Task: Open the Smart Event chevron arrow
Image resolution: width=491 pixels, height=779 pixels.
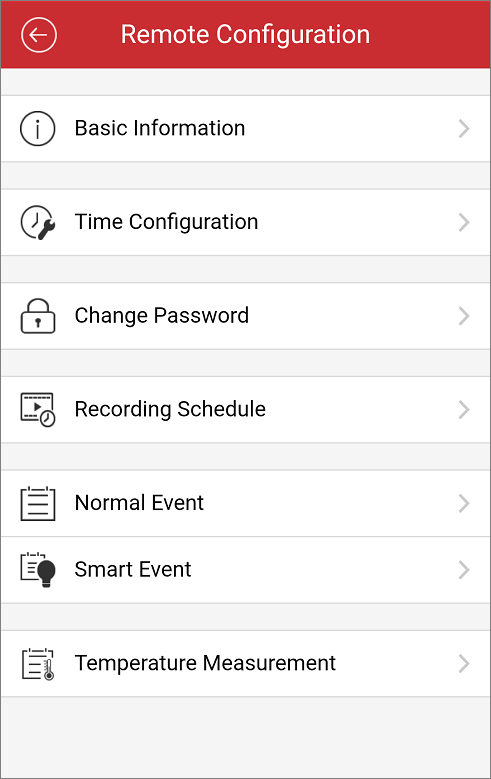Action: (x=464, y=570)
